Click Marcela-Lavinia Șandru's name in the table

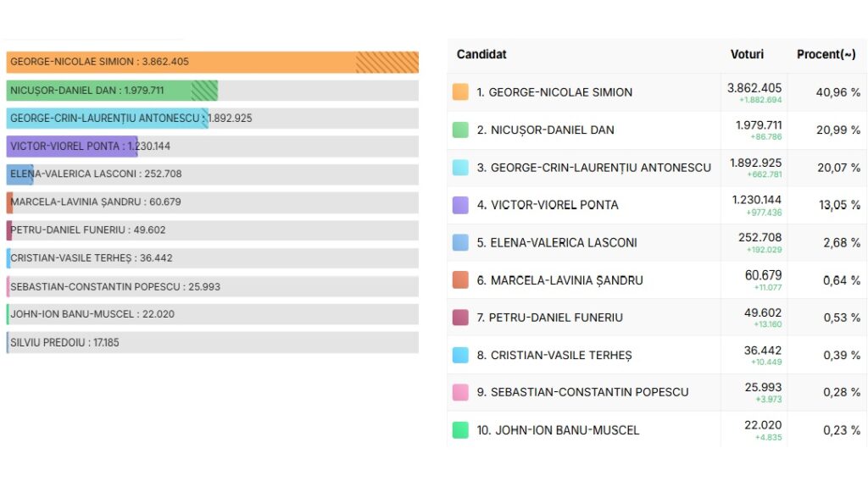coord(566,280)
